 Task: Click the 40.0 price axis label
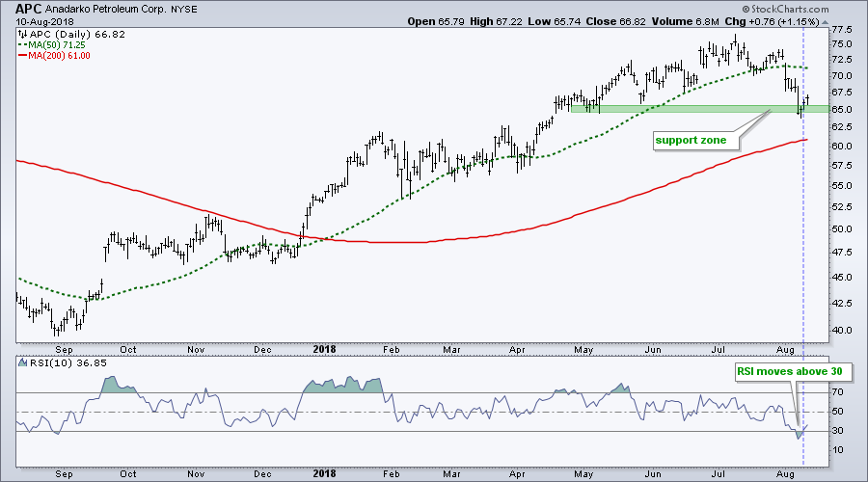(841, 331)
